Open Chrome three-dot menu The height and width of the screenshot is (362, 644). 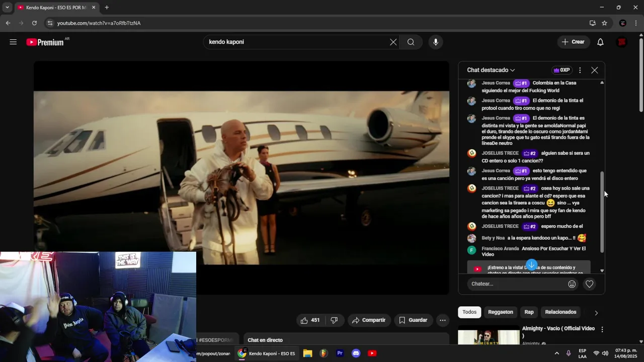click(636, 23)
